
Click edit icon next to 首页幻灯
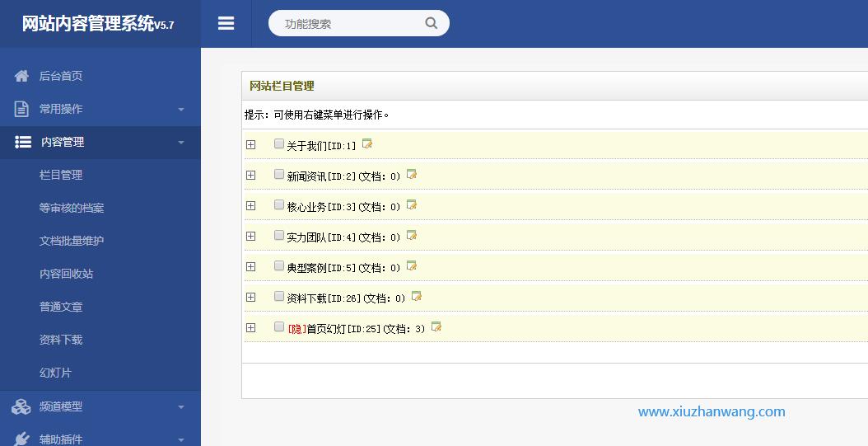(x=436, y=327)
